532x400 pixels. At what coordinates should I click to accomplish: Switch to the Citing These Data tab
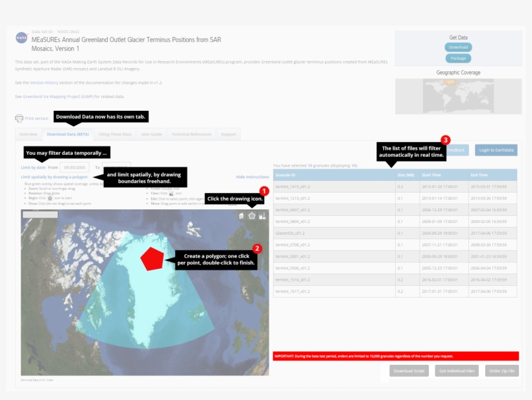115,134
